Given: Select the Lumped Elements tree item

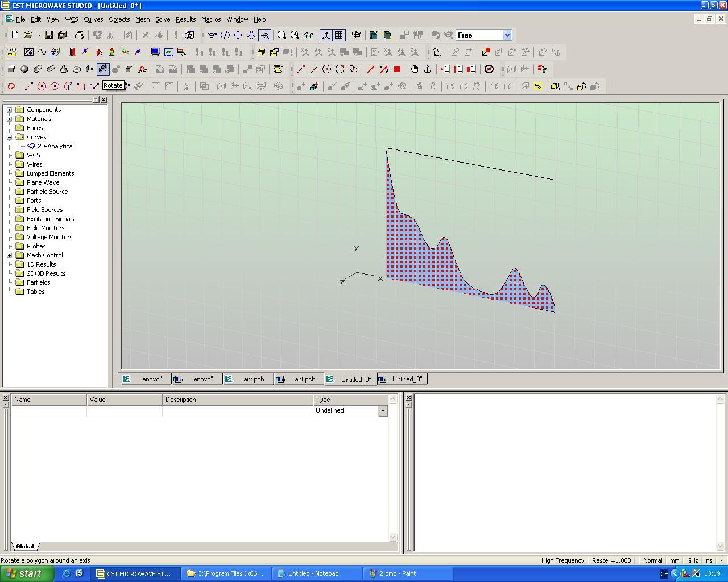Looking at the screenshot, I should [x=50, y=173].
